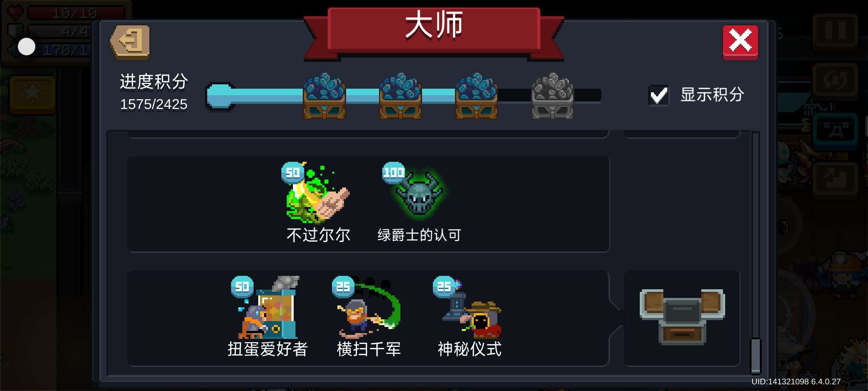Claim the third blue gem chest reward

[476, 96]
